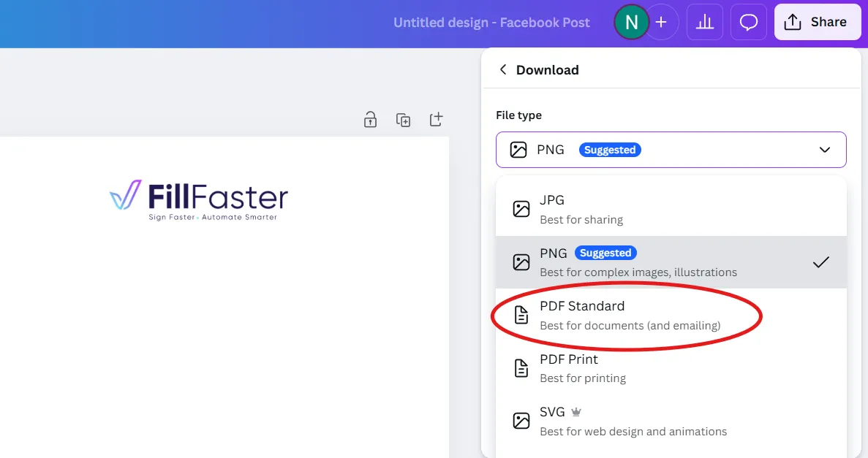Select the FillFaster logo on the canvas

click(x=197, y=199)
